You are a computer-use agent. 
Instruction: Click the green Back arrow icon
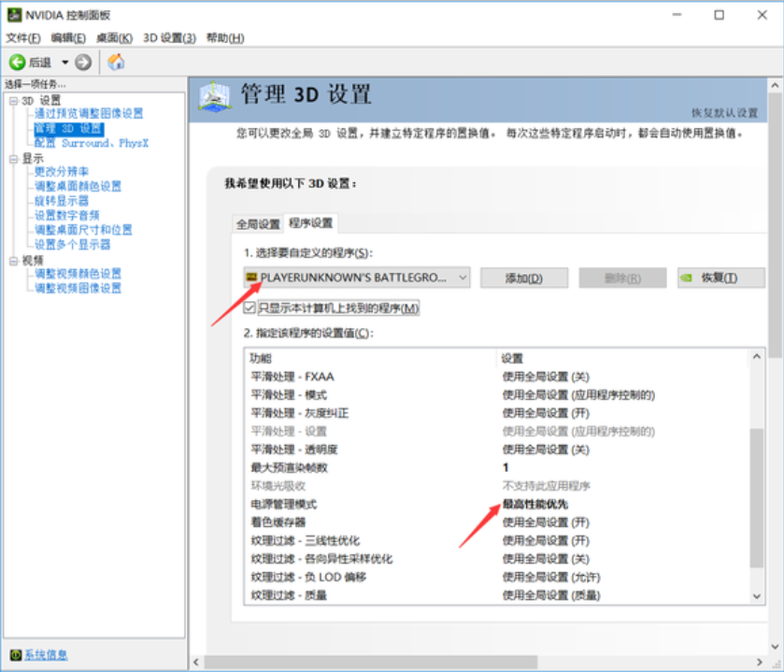click(x=18, y=62)
